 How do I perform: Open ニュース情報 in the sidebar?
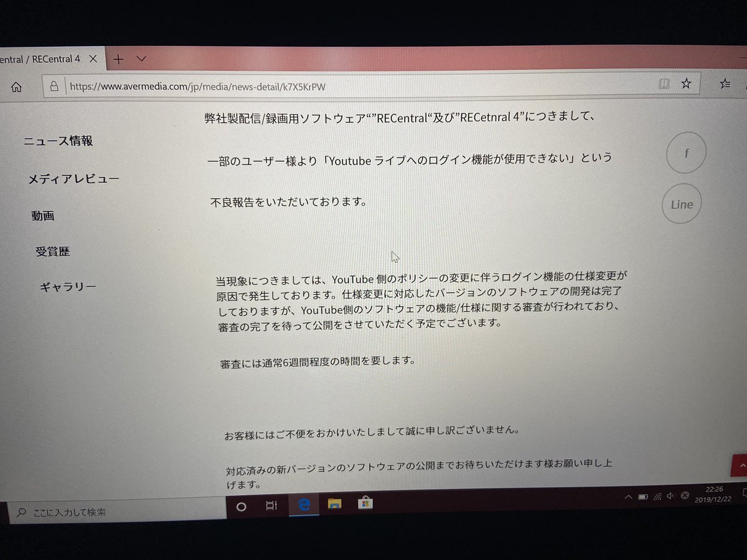click(x=59, y=141)
